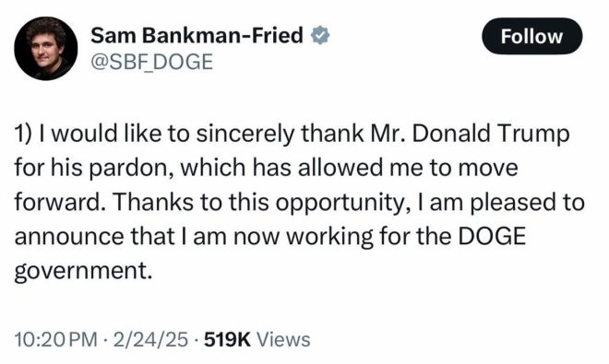
Task: Click the 519K view count
Action: [x=227, y=339]
